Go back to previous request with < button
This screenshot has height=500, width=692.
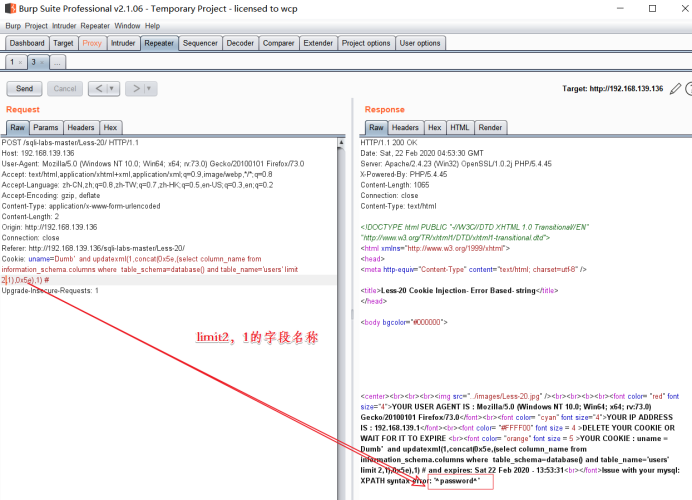[98, 89]
